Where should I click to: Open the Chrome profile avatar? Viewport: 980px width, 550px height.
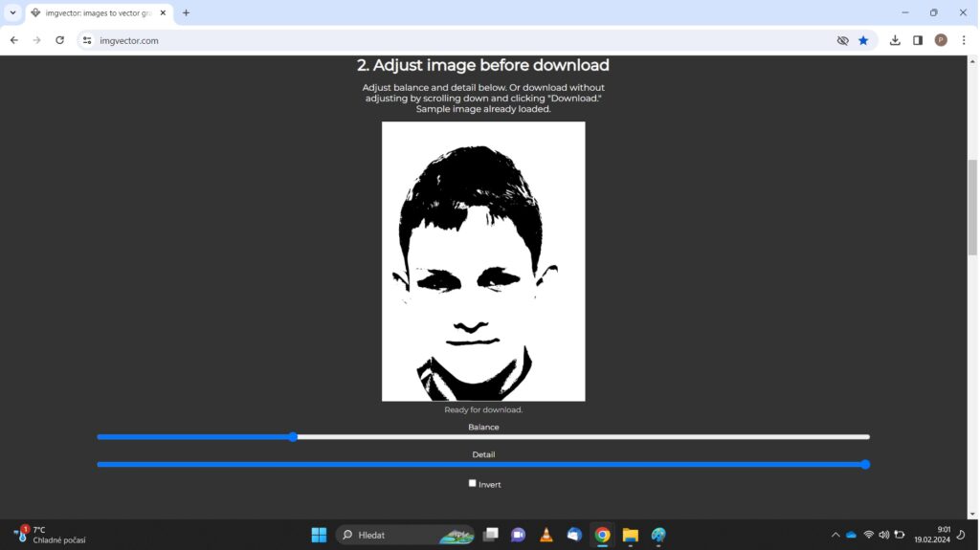(941, 40)
